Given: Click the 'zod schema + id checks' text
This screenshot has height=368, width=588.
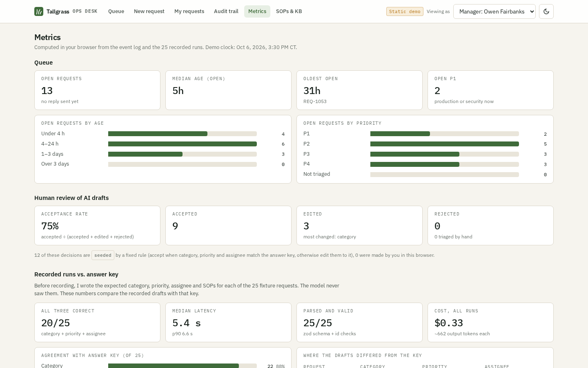Looking at the screenshot, I should 330,334.
